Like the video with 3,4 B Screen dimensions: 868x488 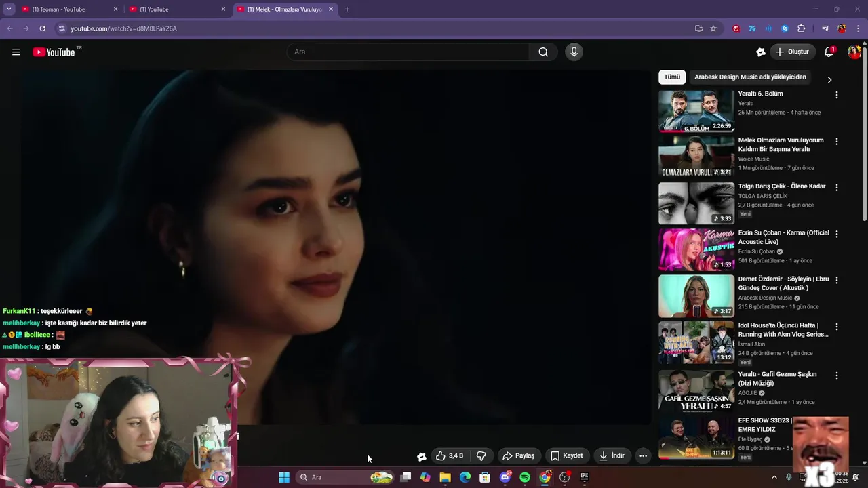click(x=450, y=455)
